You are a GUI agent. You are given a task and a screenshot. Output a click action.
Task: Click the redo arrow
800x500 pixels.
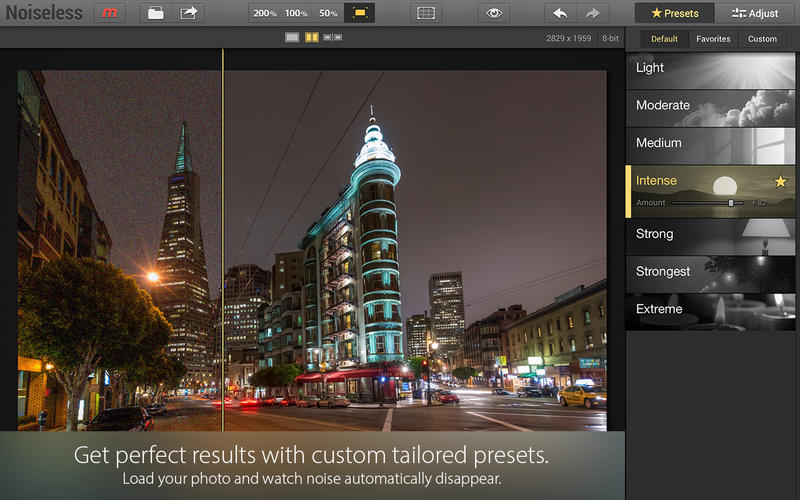(x=592, y=13)
